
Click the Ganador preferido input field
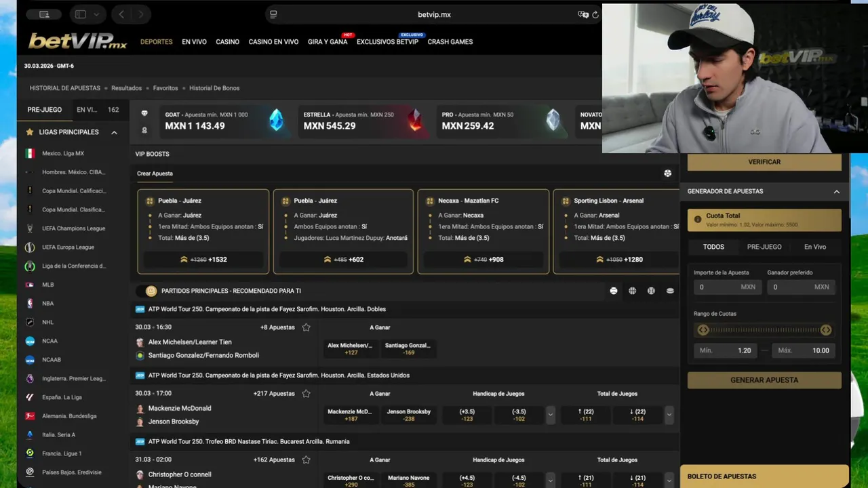(x=801, y=287)
